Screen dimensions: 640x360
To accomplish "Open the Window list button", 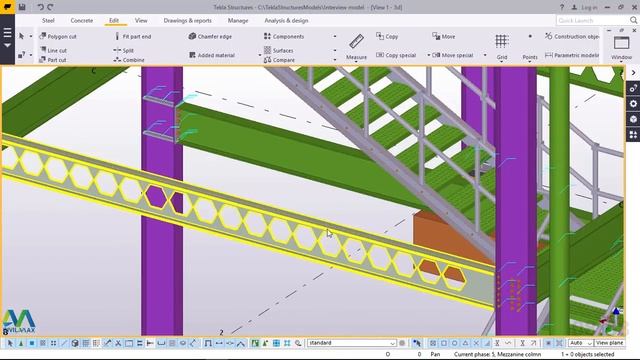I will [622, 47].
